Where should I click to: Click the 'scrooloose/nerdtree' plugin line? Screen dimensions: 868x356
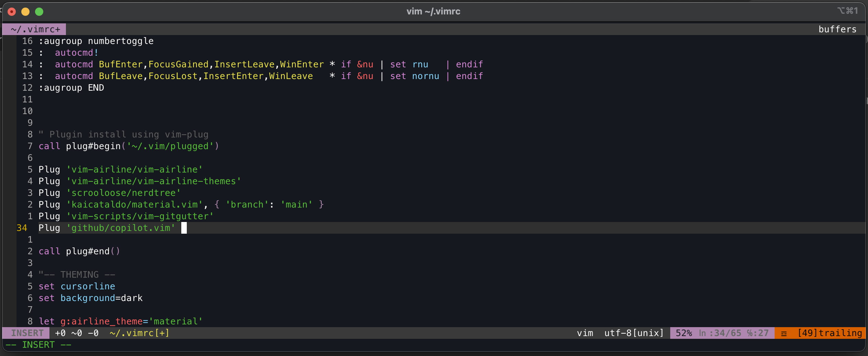[123, 193]
